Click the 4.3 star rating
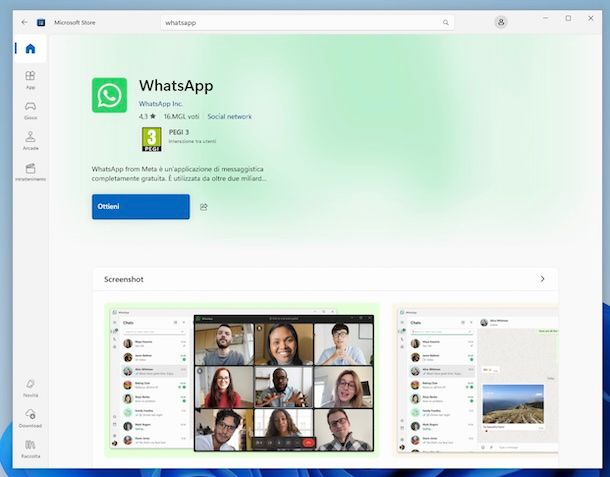Image resolution: width=610 pixels, height=477 pixels. click(147, 116)
